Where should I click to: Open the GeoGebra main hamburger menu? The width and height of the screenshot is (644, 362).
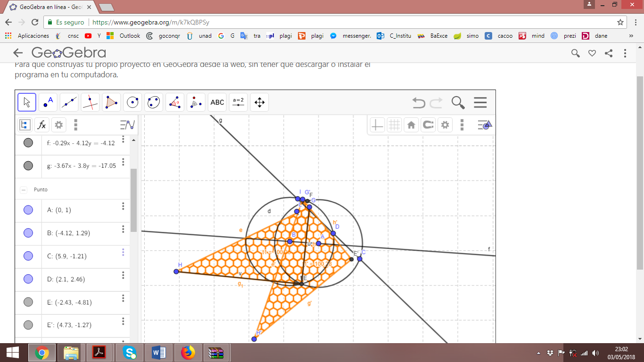point(480,102)
